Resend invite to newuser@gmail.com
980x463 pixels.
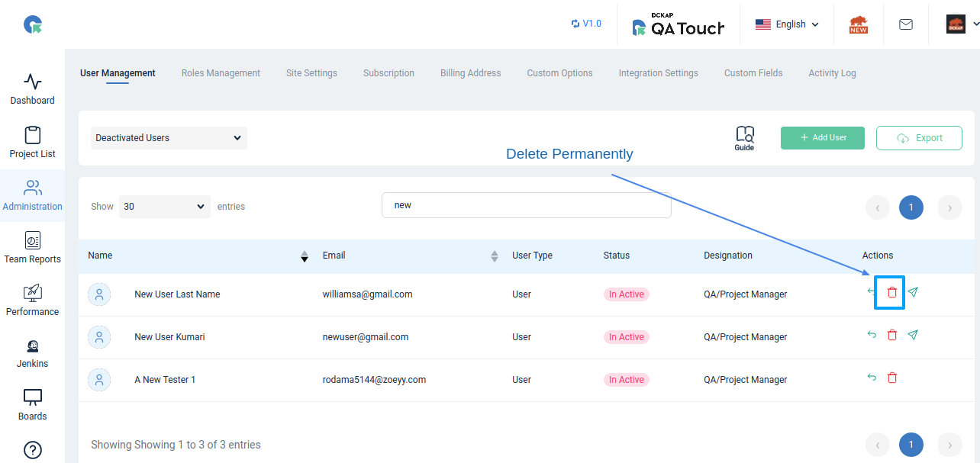coord(913,335)
